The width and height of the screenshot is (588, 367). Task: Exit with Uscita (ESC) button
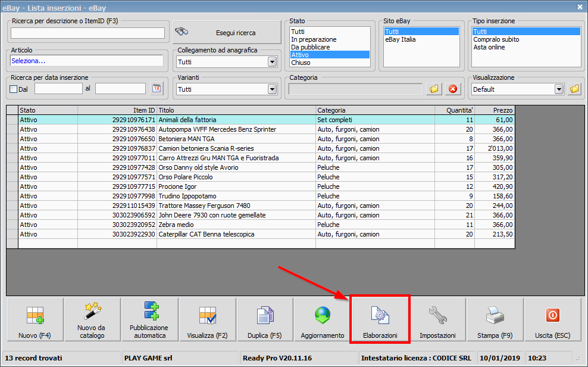[553, 320]
